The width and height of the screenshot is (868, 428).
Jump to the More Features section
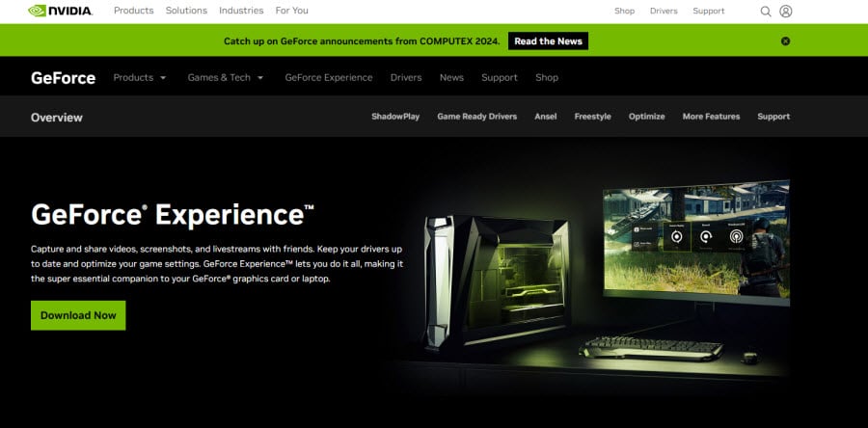pos(712,117)
